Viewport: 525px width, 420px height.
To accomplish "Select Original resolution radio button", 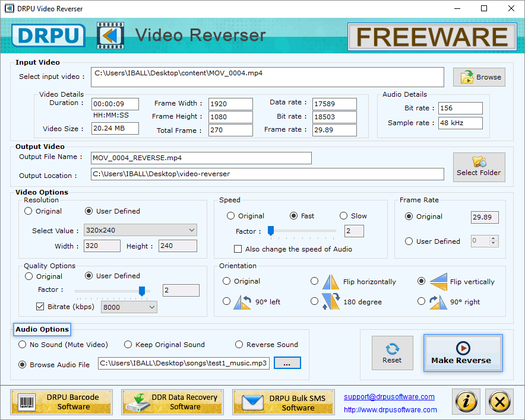I will tap(28, 211).
